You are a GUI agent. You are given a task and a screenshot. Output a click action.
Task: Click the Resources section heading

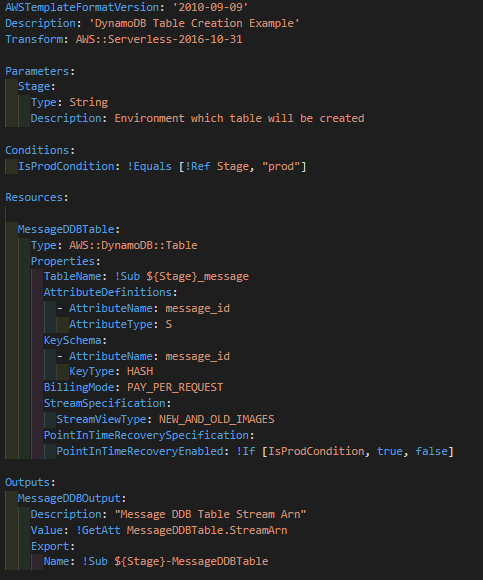[34, 198]
